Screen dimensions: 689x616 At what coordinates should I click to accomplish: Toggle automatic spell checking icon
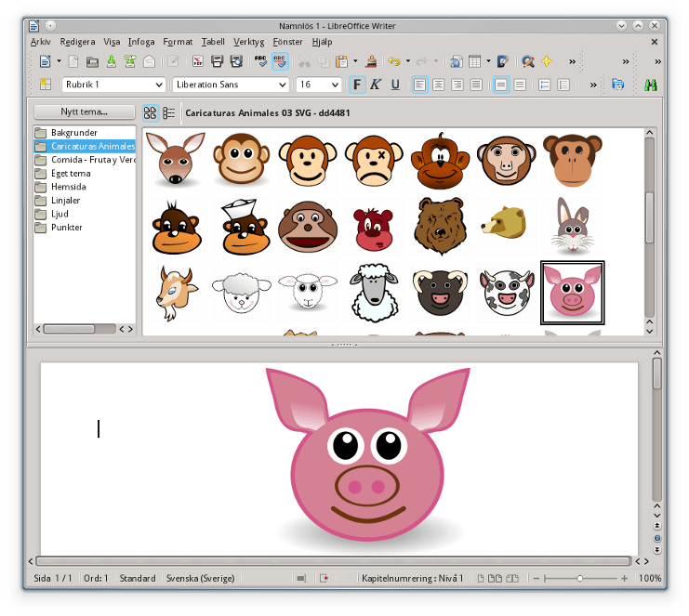click(280, 61)
